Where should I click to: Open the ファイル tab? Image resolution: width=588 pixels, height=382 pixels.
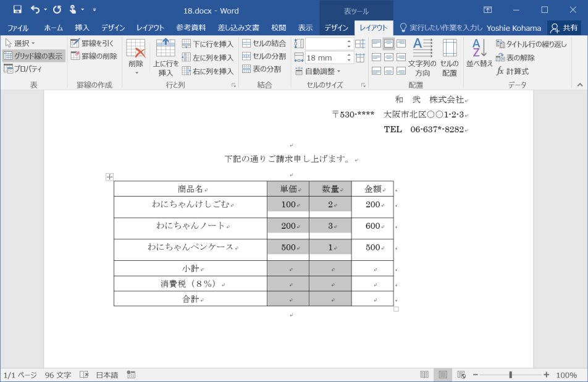pyautogui.click(x=18, y=28)
